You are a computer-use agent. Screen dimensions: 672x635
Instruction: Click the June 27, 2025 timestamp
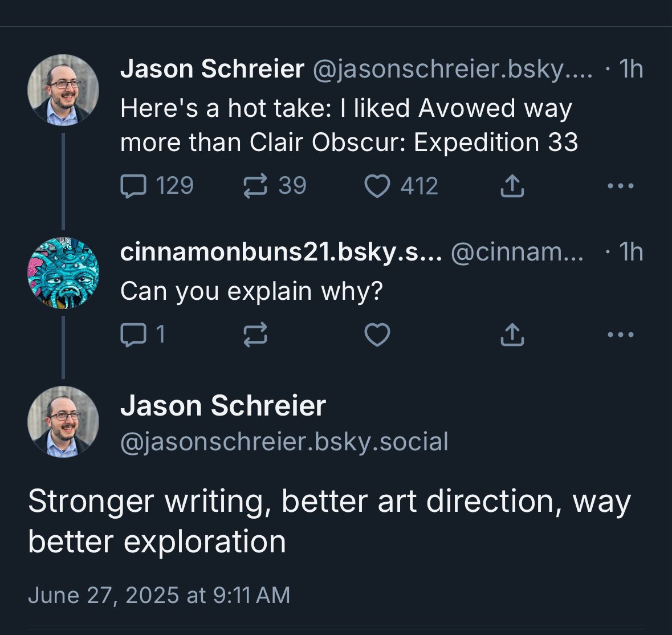pos(159,595)
